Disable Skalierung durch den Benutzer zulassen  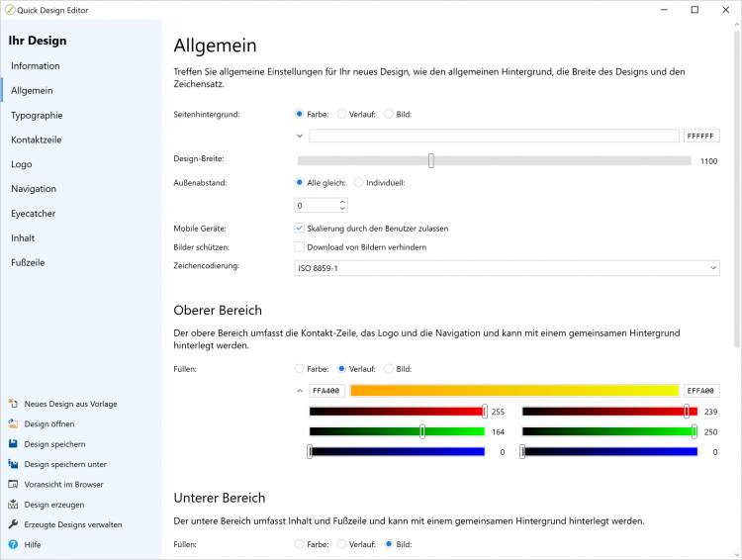pyautogui.click(x=300, y=228)
